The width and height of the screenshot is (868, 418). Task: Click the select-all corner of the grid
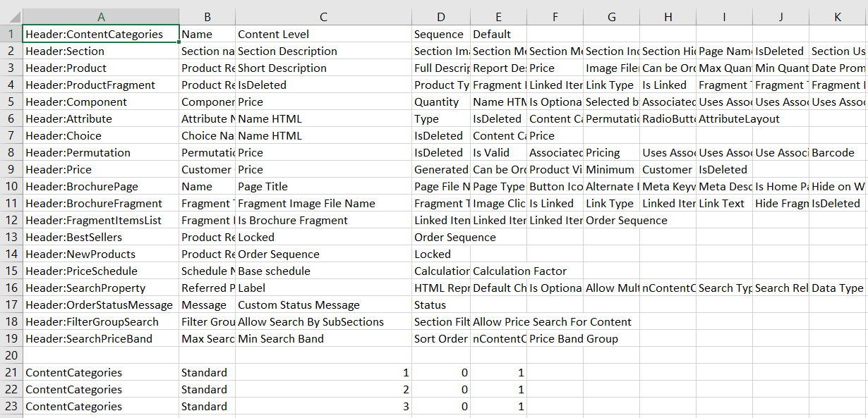(11, 17)
